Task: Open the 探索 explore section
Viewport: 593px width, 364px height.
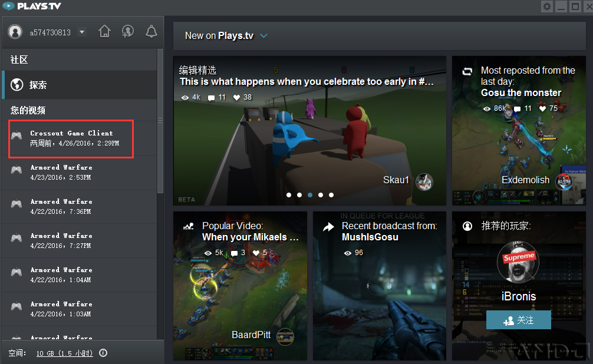Action: pyautogui.click(x=80, y=85)
